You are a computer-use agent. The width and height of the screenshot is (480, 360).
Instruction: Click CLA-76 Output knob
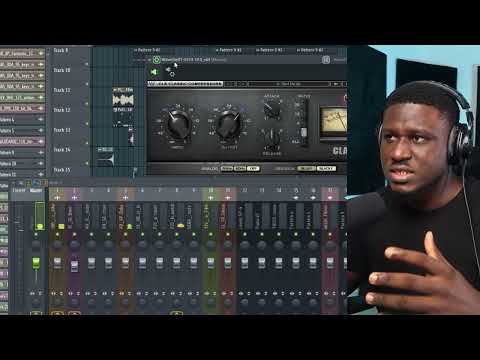click(x=229, y=124)
